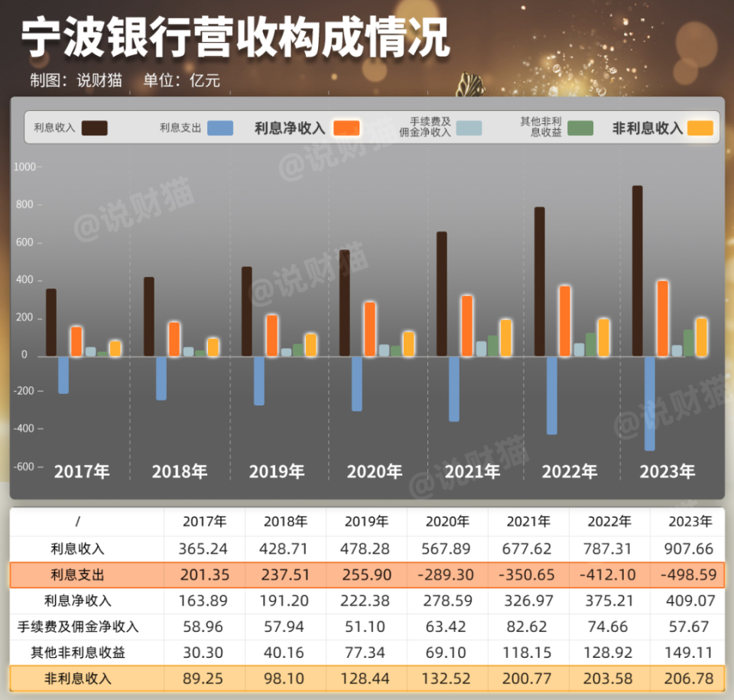This screenshot has width=734, height=700.
Task: Select the 2020年 chart axis label
Action: coord(375,471)
